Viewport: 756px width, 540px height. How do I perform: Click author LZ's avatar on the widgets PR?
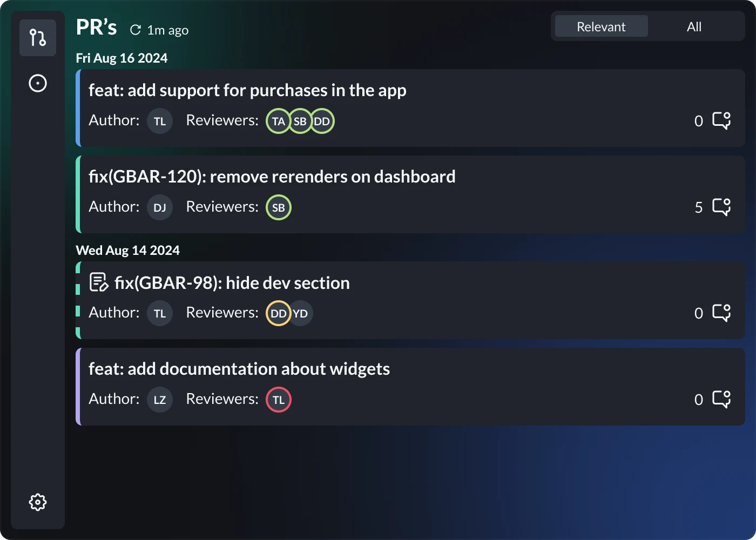tap(160, 400)
